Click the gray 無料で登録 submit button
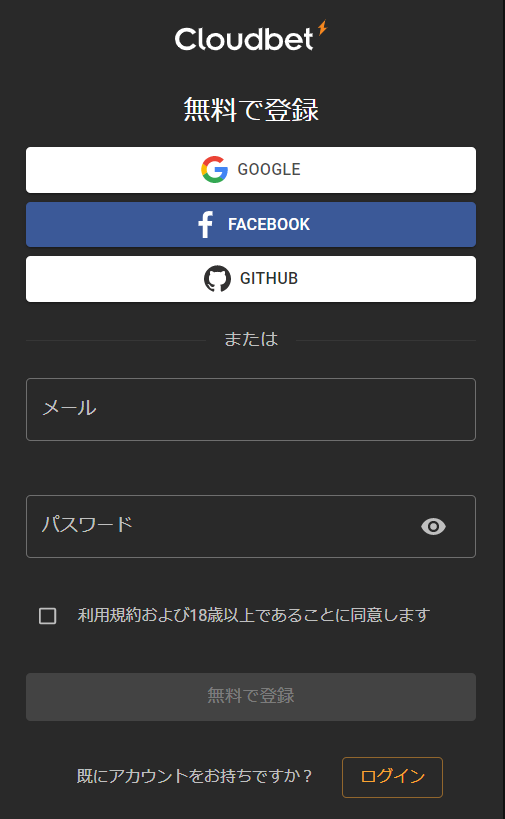The height and width of the screenshot is (819, 505). coord(251,697)
